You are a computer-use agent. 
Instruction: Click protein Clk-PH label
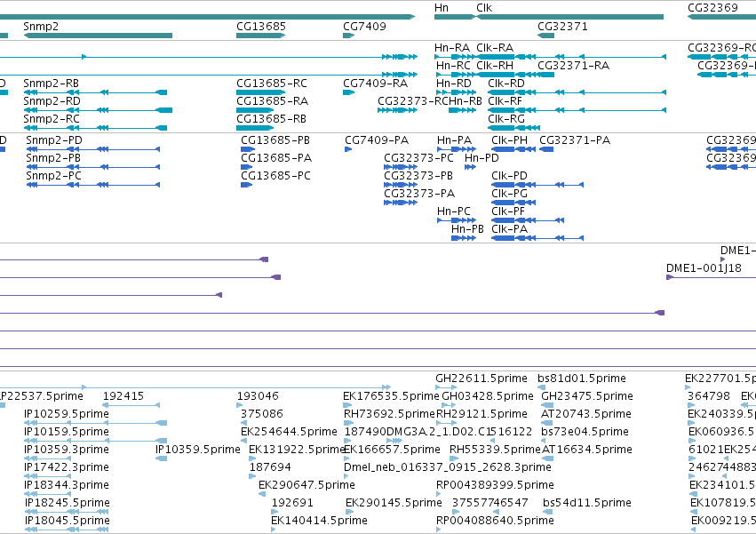click(x=509, y=139)
